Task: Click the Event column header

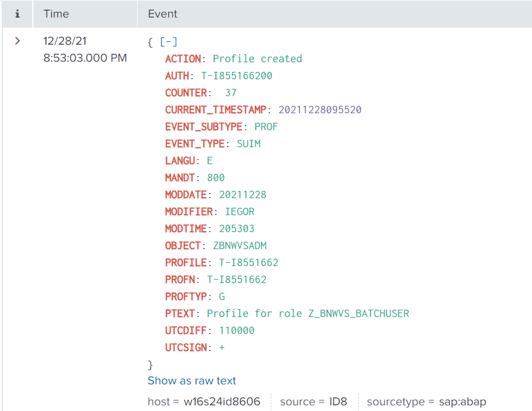Action: tap(163, 14)
